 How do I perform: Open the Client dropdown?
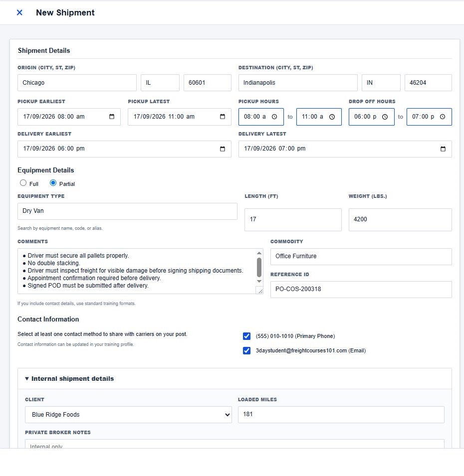pyautogui.click(x=128, y=415)
